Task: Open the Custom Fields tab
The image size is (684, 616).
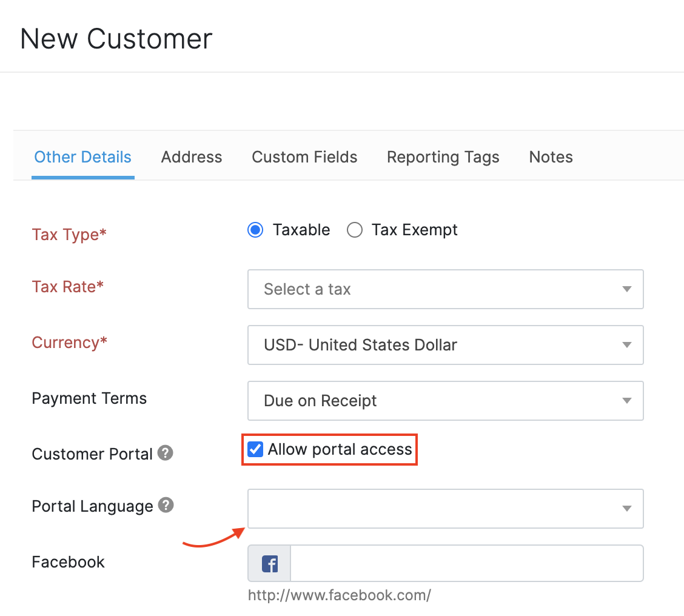Action: click(304, 157)
